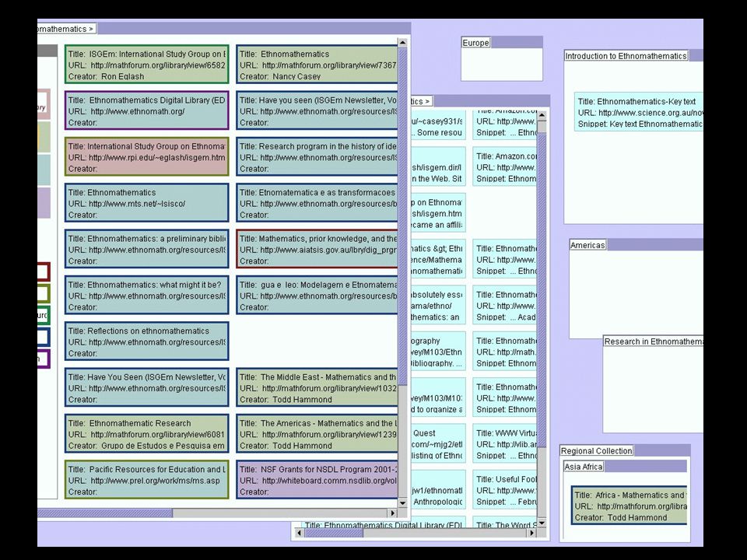Select the olive outlined legend box
This screenshot has width=747, height=560.
tap(44, 294)
